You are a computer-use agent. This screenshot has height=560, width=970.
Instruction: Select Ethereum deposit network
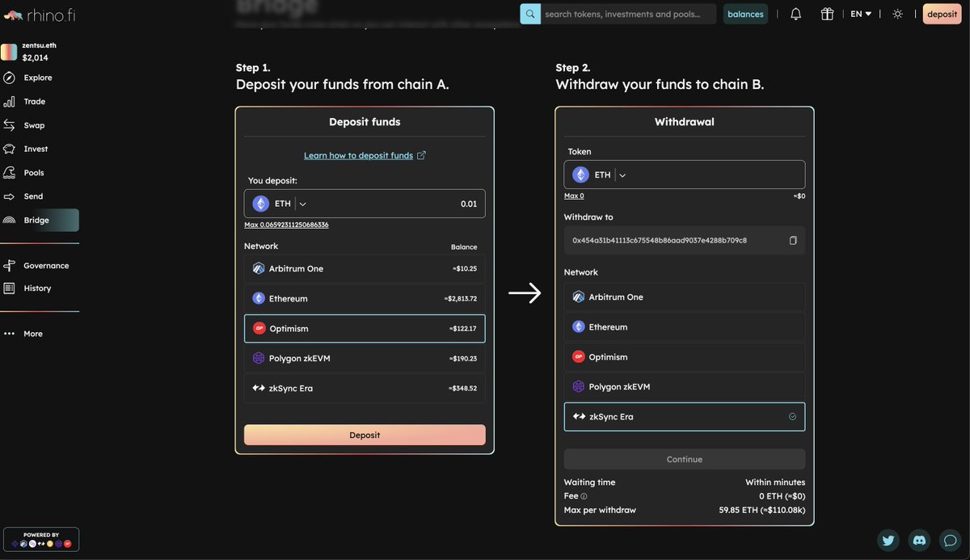pyautogui.click(x=365, y=298)
